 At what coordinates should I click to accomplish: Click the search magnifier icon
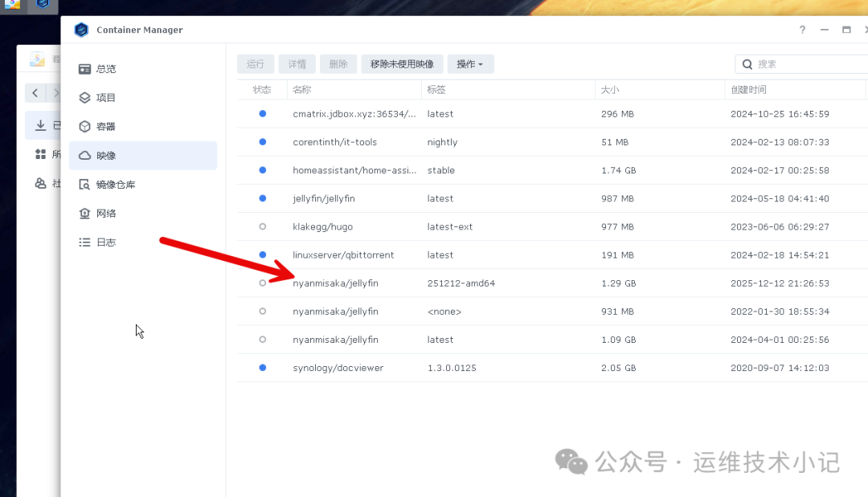tap(747, 64)
